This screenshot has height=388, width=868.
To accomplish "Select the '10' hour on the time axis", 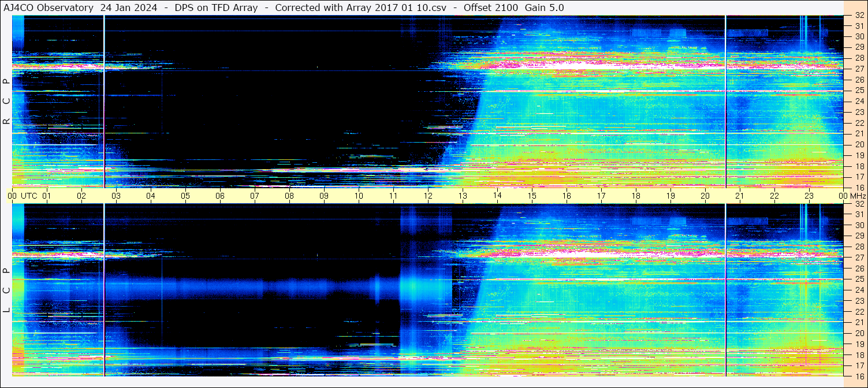I will (359, 196).
